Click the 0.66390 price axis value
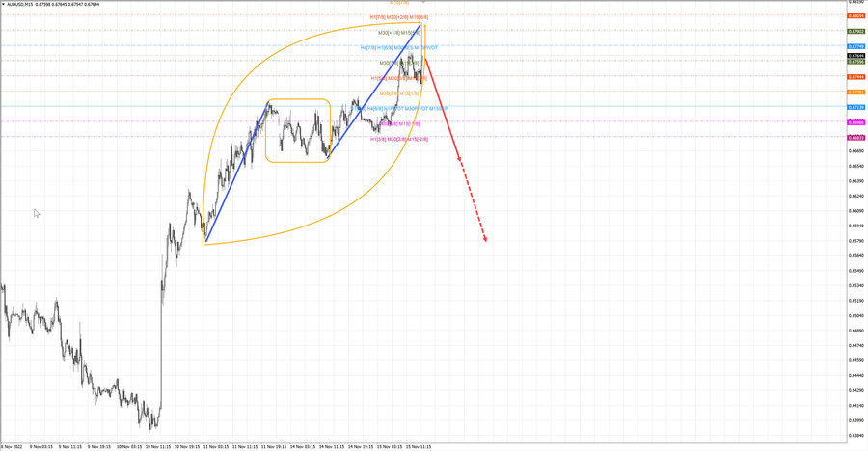The height and width of the screenshot is (451, 868). (x=855, y=181)
